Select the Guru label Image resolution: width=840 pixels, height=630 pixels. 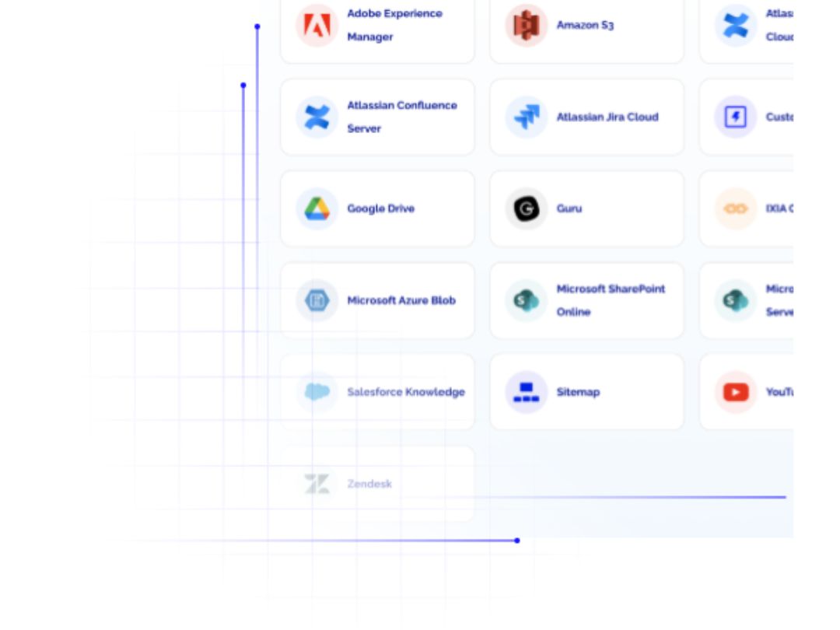569,208
